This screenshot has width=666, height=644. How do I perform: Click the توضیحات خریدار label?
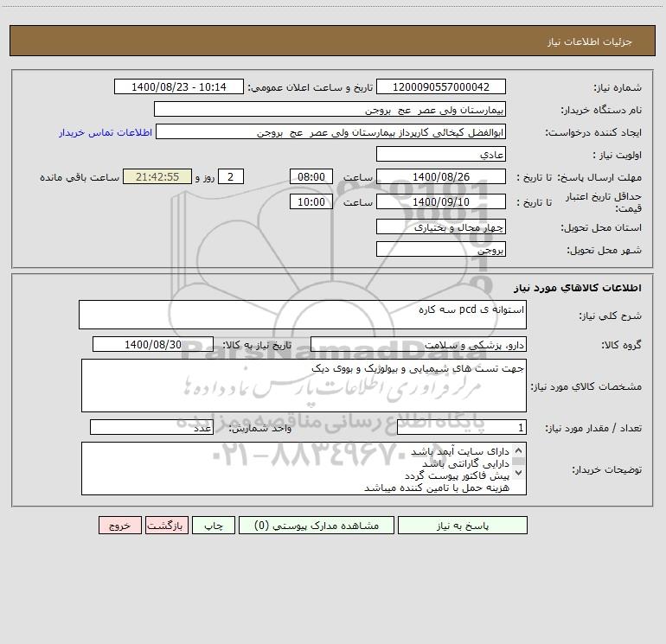606,469
